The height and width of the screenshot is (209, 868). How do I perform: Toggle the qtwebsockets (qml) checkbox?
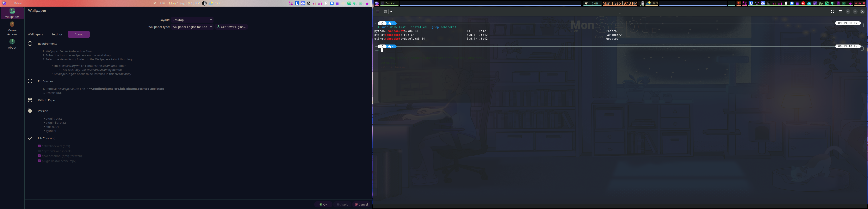pyautogui.click(x=39, y=146)
